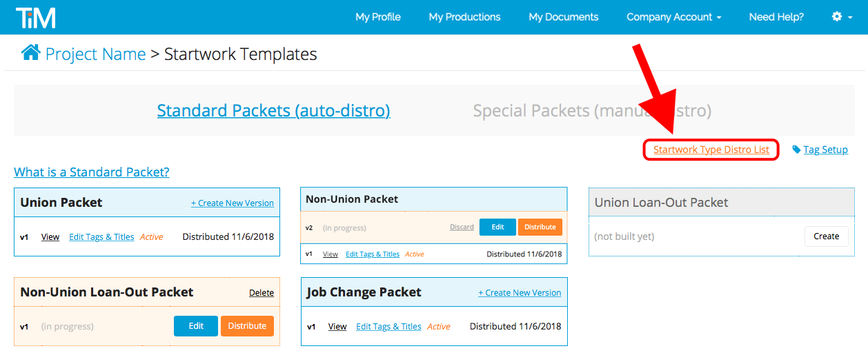Click Startwork Templates breadcrumb text
Image resolution: width=868 pixels, height=364 pixels.
241,54
